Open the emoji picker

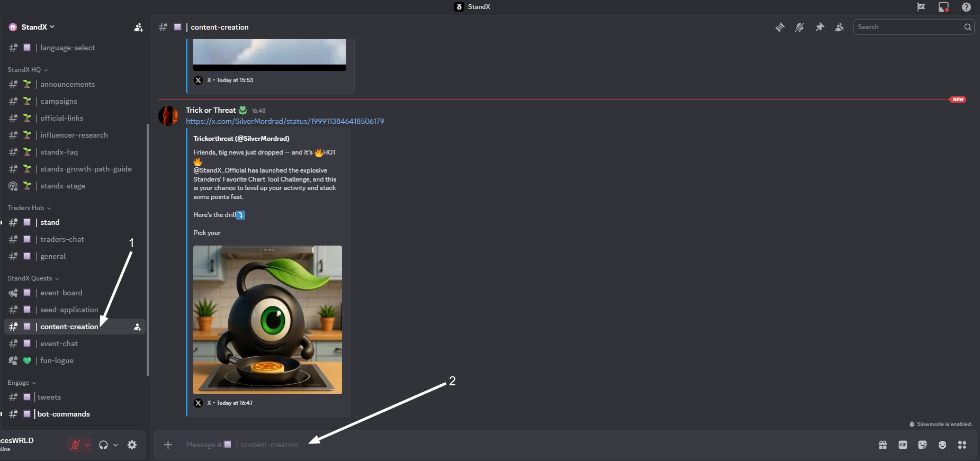pos(942,445)
